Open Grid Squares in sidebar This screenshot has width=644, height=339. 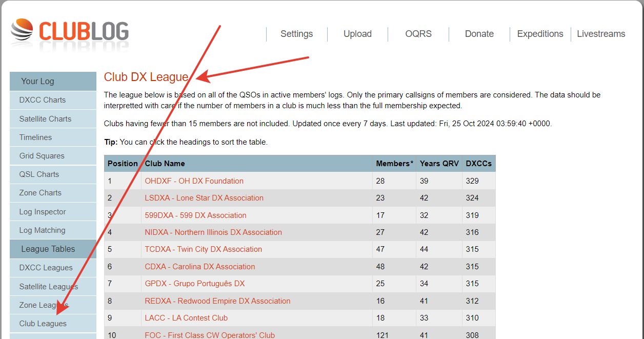pyautogui.click(x=53, y=156)
